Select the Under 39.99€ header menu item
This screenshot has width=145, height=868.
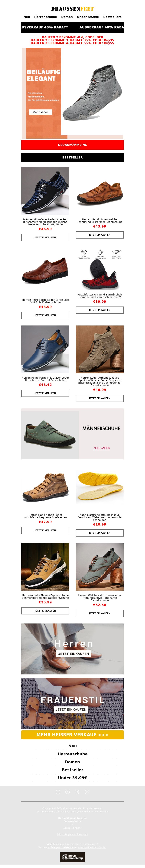tap(88, 17)
